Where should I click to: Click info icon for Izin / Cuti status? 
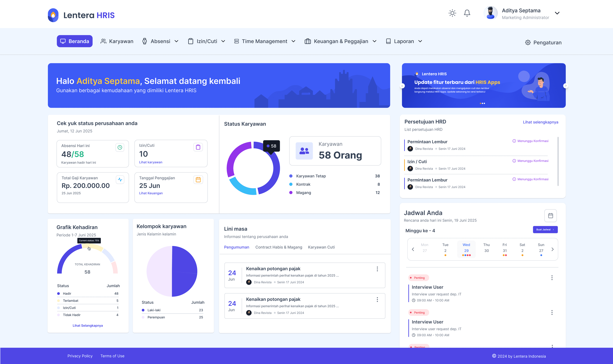514,161
